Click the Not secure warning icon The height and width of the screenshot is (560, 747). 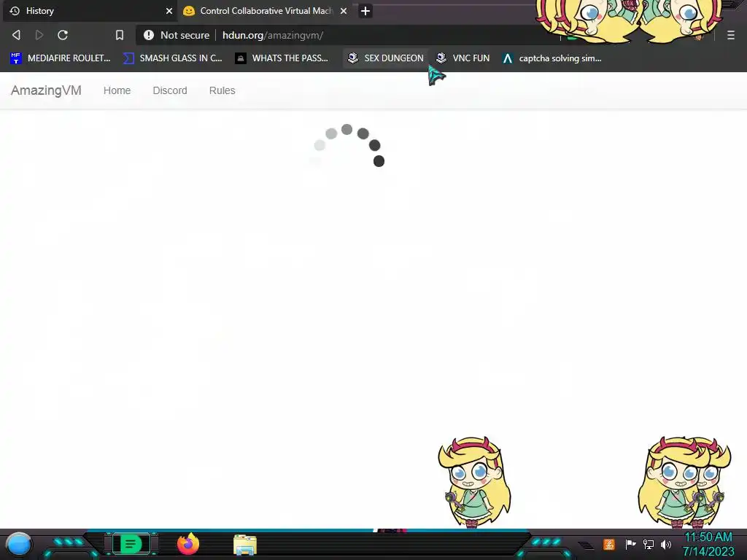pyautogui.click(x=149, y=35)
